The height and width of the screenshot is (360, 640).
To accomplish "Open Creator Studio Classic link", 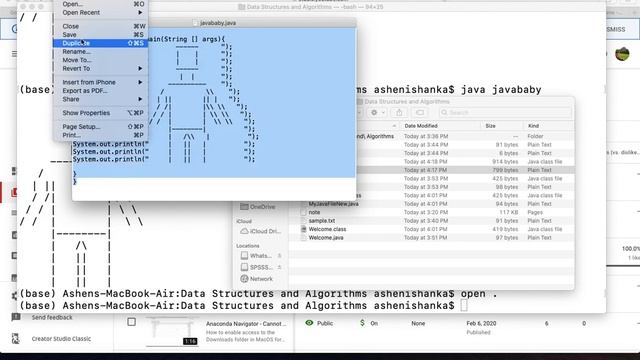I will [61, 338].
